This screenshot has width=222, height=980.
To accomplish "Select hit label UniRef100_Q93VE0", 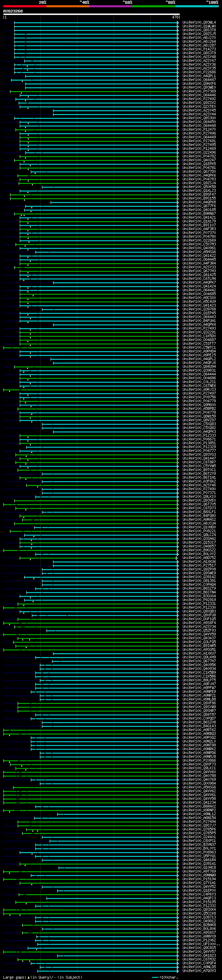I will coord(199,501).
